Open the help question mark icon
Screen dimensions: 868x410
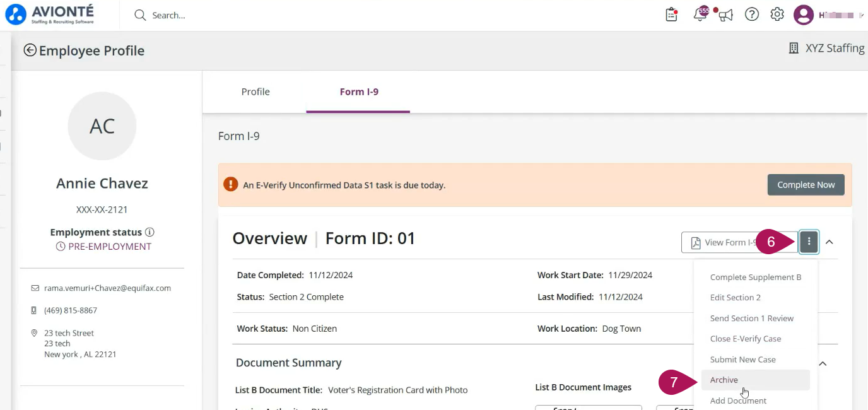(752, 15)
